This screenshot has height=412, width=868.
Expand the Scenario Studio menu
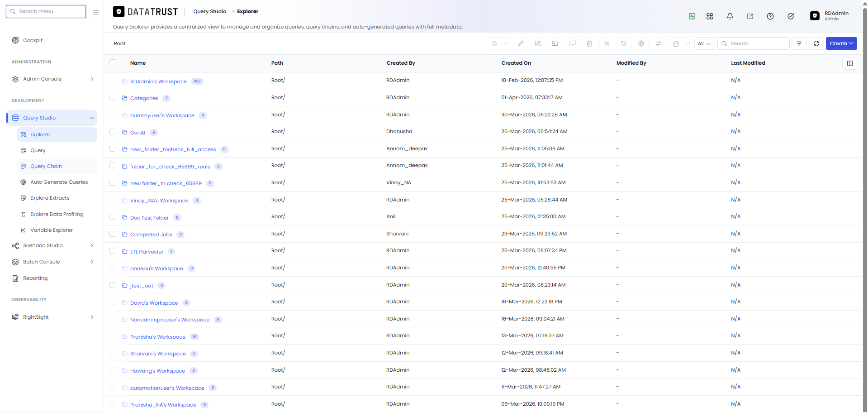52,245
